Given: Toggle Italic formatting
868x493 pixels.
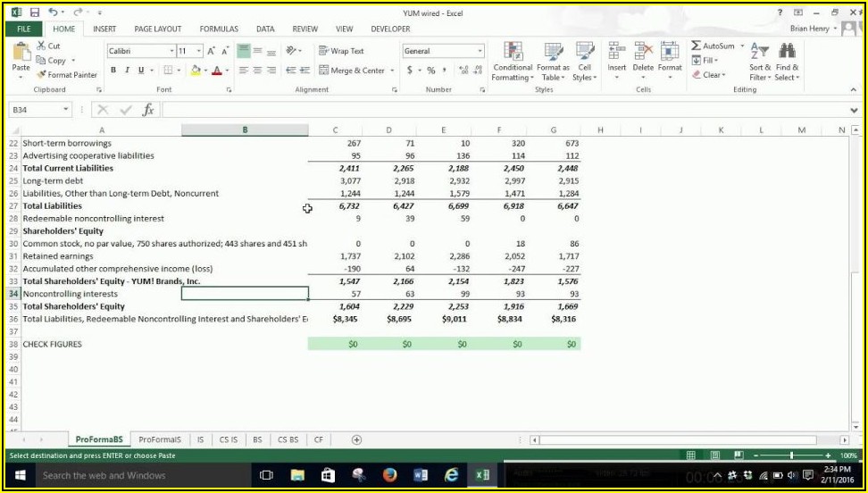Looking at the screenshot, I should point(127,71).
